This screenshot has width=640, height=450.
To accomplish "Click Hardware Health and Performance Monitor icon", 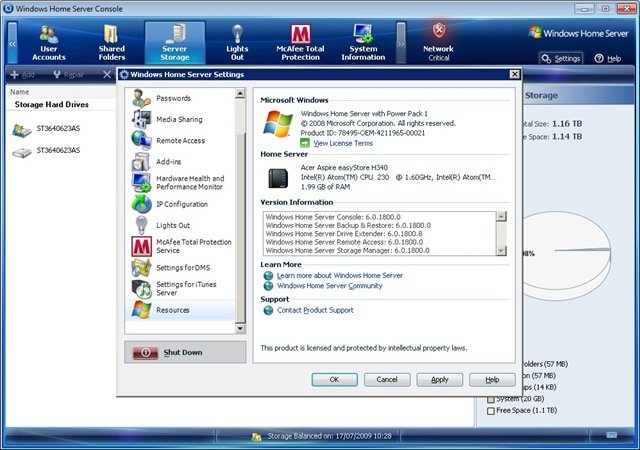I will click(x=141, y=183).
